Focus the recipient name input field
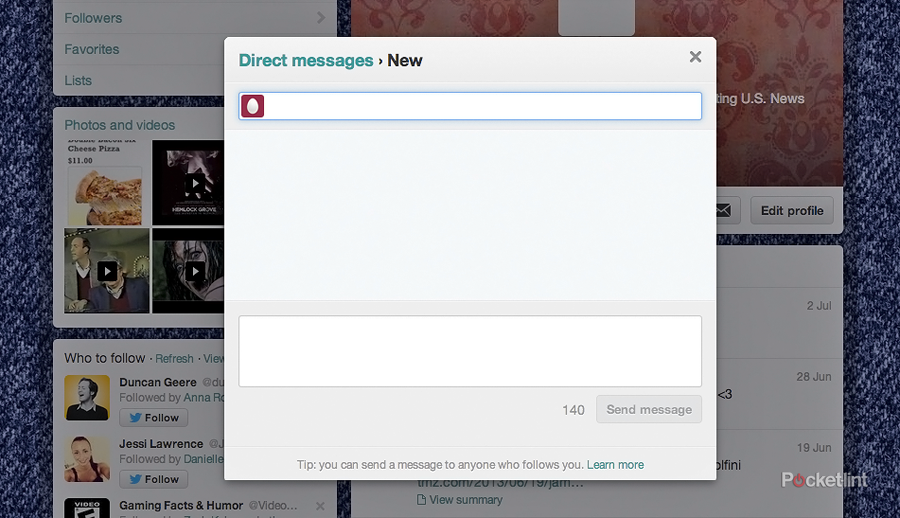The height and width of the screenshot is (518, 900). tap(470, 106)
